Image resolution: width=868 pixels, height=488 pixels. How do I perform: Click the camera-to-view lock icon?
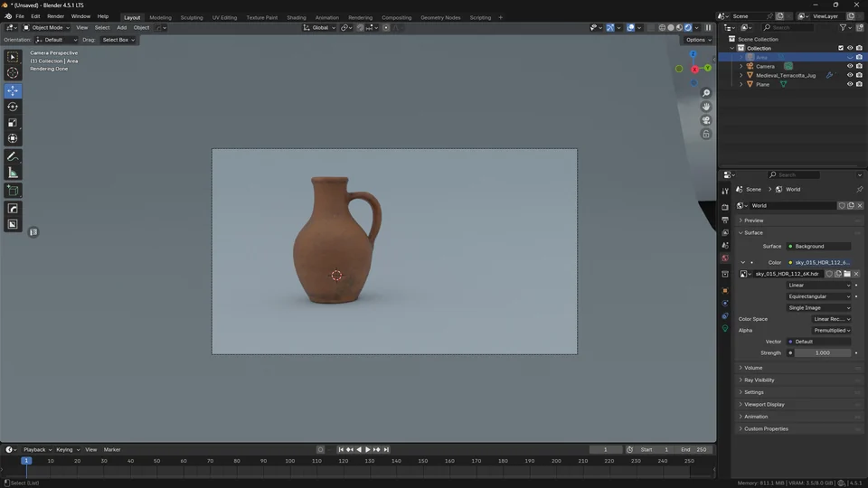click(706, 134)
